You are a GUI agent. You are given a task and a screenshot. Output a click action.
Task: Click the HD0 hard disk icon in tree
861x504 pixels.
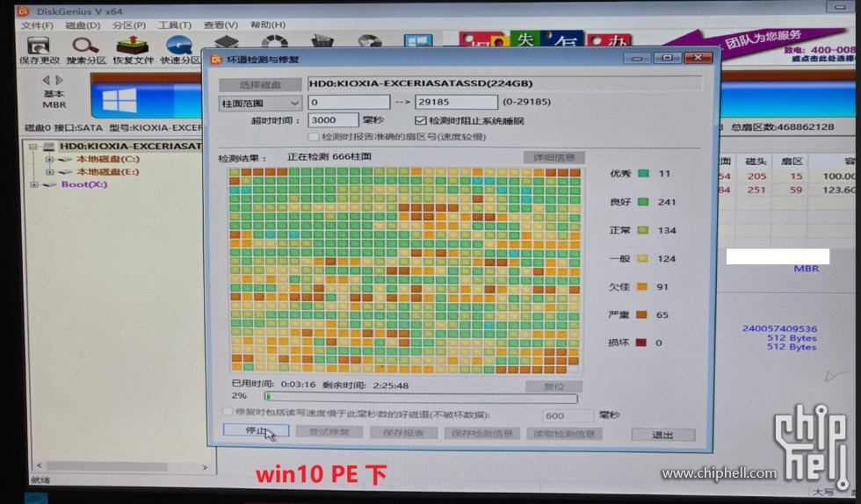coord(49,147)
